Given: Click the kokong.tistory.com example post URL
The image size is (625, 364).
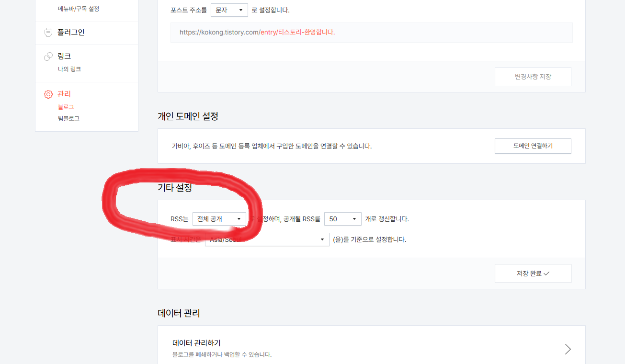Looking at the screenshot, I should pos(257,33).
